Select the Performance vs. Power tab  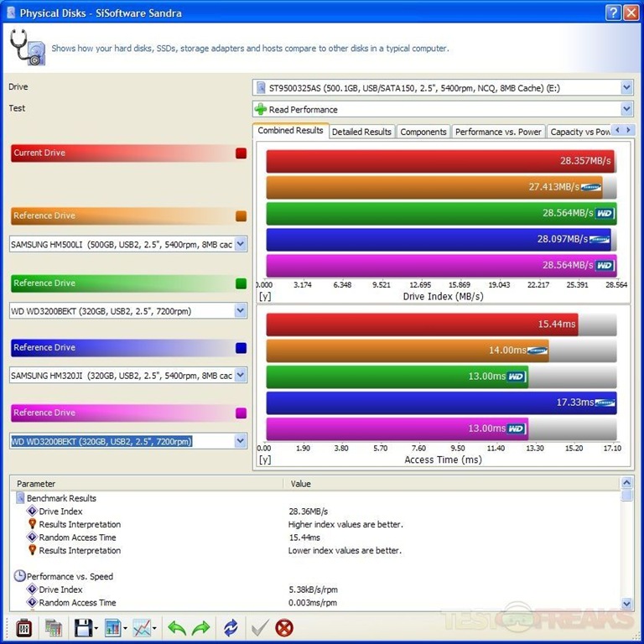pos(498,132)
